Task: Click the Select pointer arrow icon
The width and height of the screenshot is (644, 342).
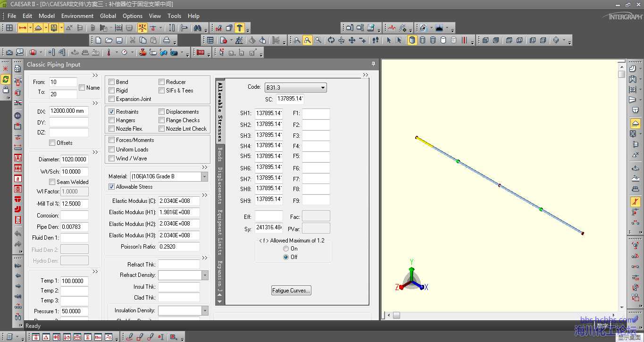Action: [x=389, y=41]
